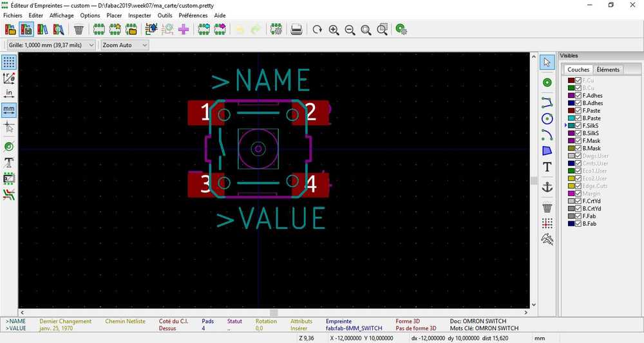Click the redraw view icon

(317, 30)
